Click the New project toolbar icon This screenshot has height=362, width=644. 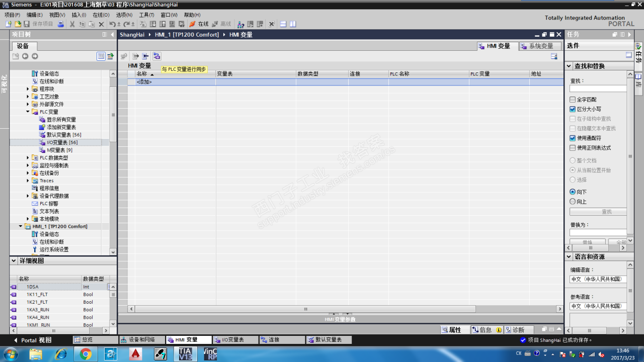(x=9, y=24)
